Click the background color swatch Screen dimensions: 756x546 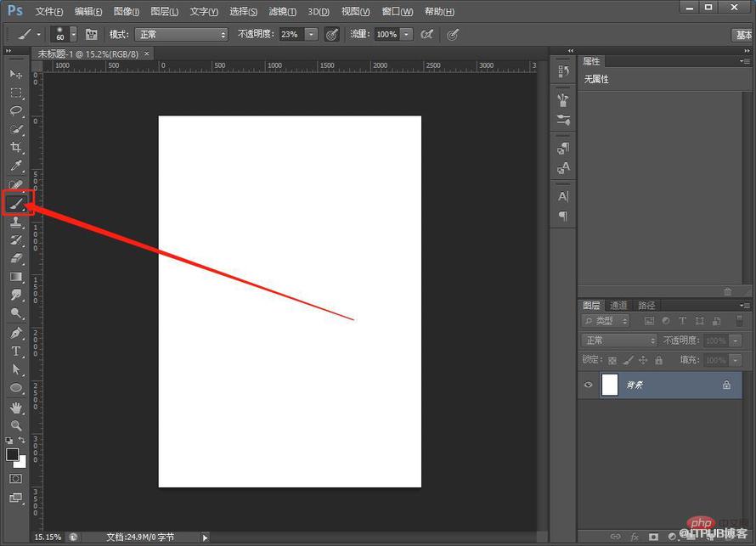pyautogui.click(x=21, y=463)
